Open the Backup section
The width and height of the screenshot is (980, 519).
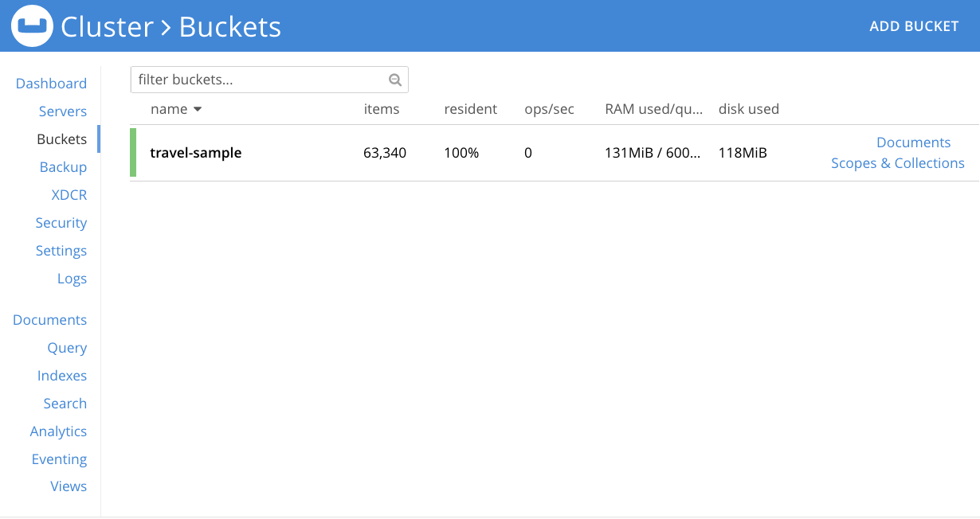64,166
